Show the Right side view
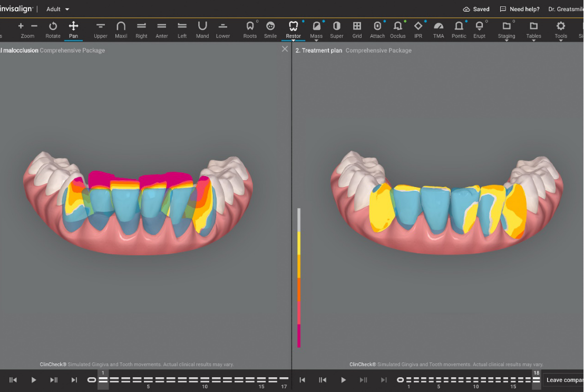Screen dimensions: 584x392 (x=142, y=30)
